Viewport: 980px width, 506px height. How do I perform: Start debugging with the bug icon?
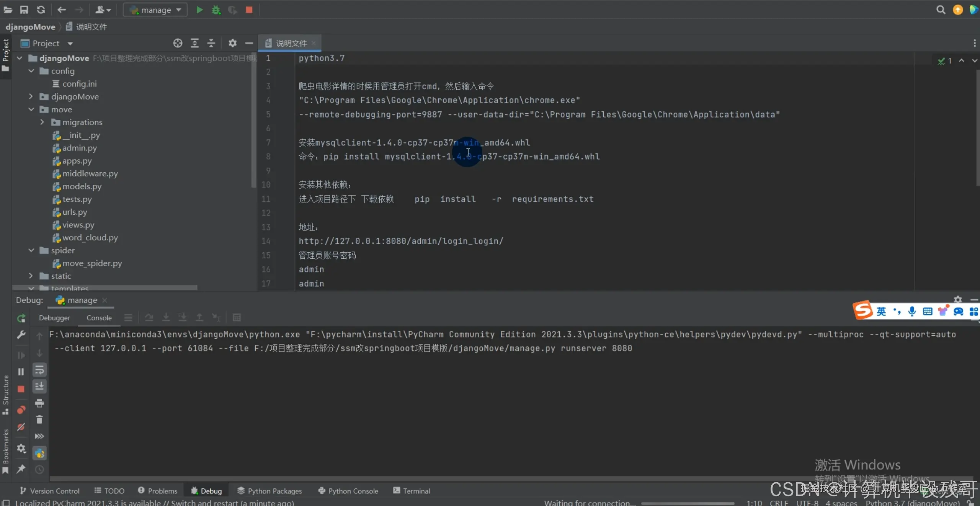pyautogui.click(x=216, y=10)
